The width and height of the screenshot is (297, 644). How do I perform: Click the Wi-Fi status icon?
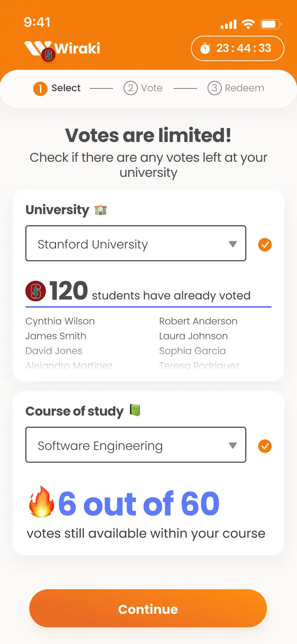pyautogui.click(x=248, y=24)
